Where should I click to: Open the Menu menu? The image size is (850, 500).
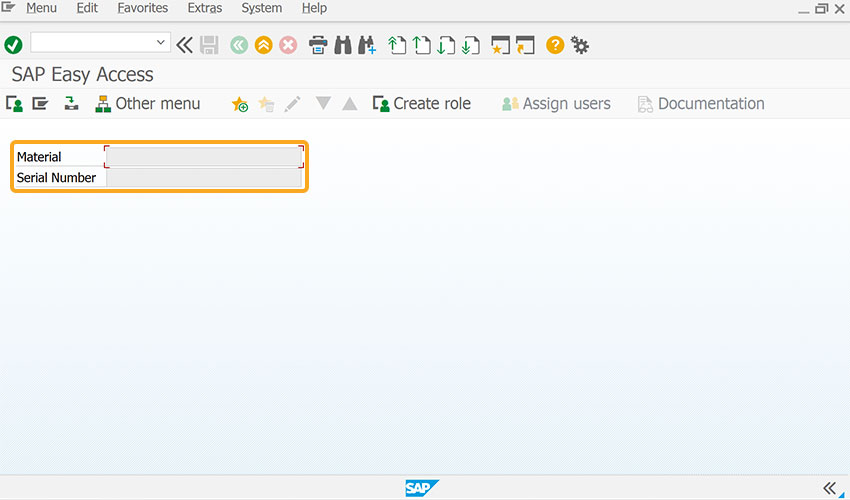pyautogui.click(x=41, y=8)
